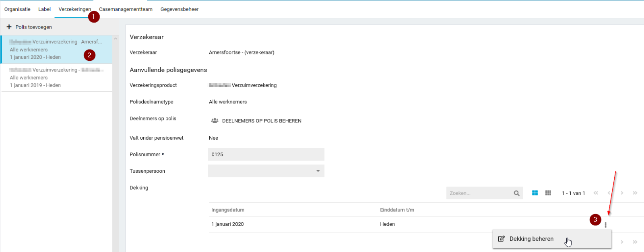Jump to last page beside the Zoeken toolbar
The height and width of the screenshot is (252, 644).
tap(635, 193)
